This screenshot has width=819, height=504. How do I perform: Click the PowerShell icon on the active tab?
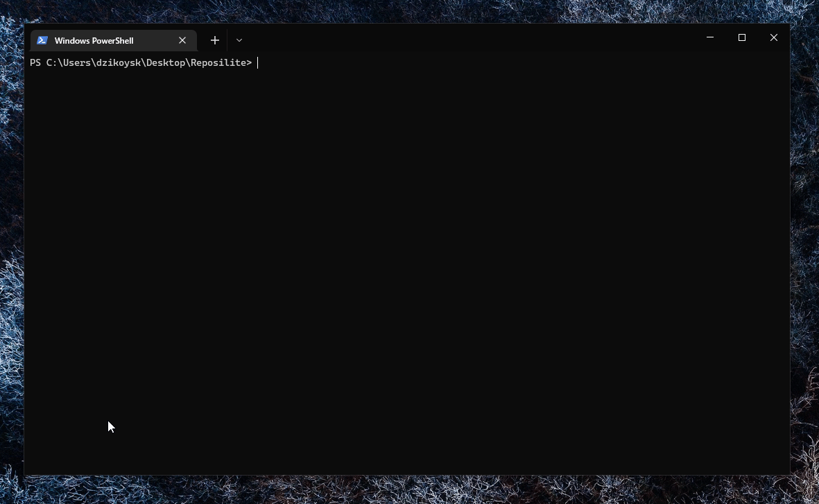point(42,40)
